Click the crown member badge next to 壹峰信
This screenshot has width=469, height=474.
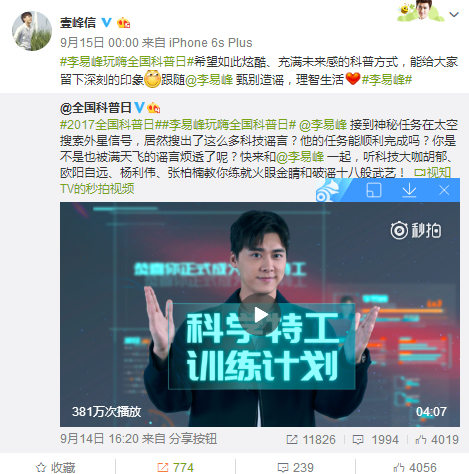click(x=123, y=23)
